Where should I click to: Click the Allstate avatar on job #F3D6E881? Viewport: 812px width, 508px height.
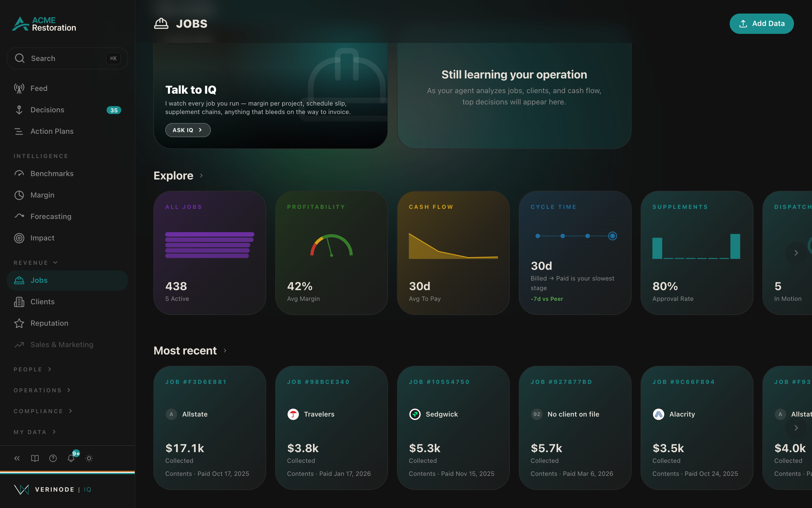(171, 414)
